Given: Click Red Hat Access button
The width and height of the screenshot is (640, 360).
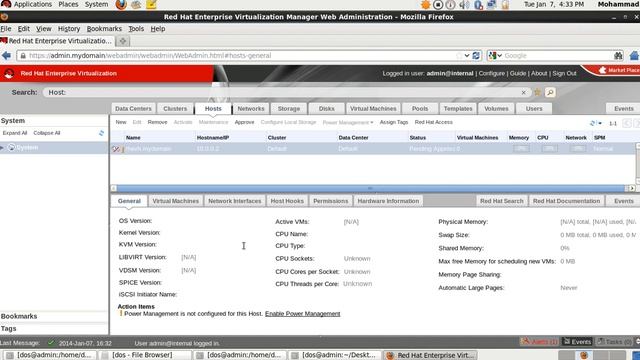Looking at the screenshot, I should coord(433,122).
